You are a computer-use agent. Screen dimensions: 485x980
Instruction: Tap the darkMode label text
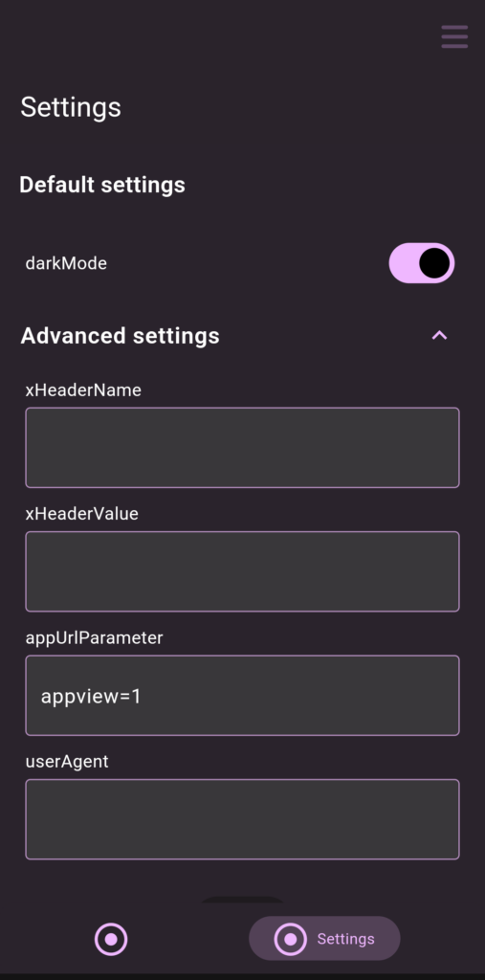(x=66, y=263)
